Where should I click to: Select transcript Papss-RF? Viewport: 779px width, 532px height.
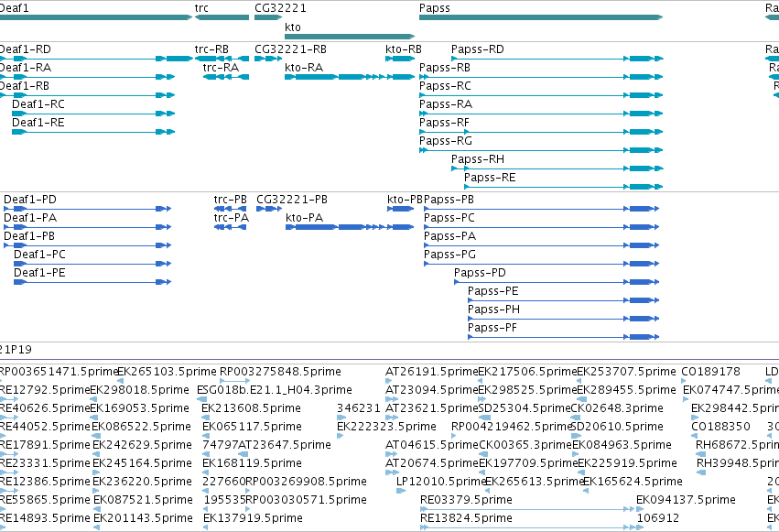[541, 132]
